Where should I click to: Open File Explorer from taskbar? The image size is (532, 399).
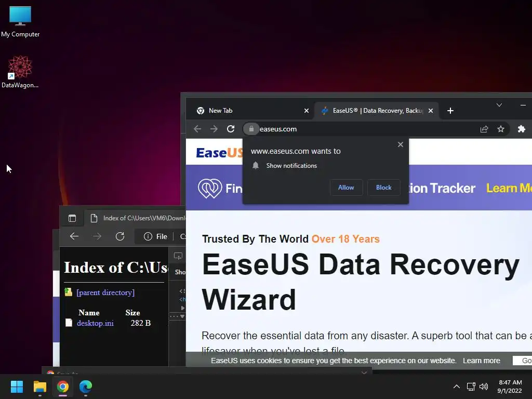39,387
